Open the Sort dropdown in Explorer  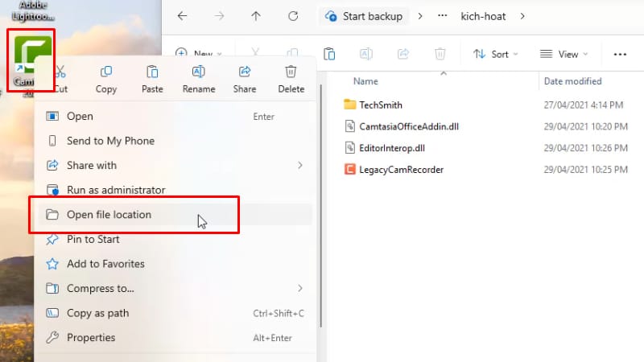click(495, 54)
